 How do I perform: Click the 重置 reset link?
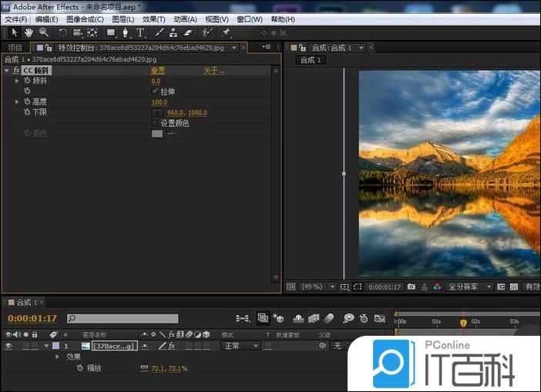[x=157, y=70]
